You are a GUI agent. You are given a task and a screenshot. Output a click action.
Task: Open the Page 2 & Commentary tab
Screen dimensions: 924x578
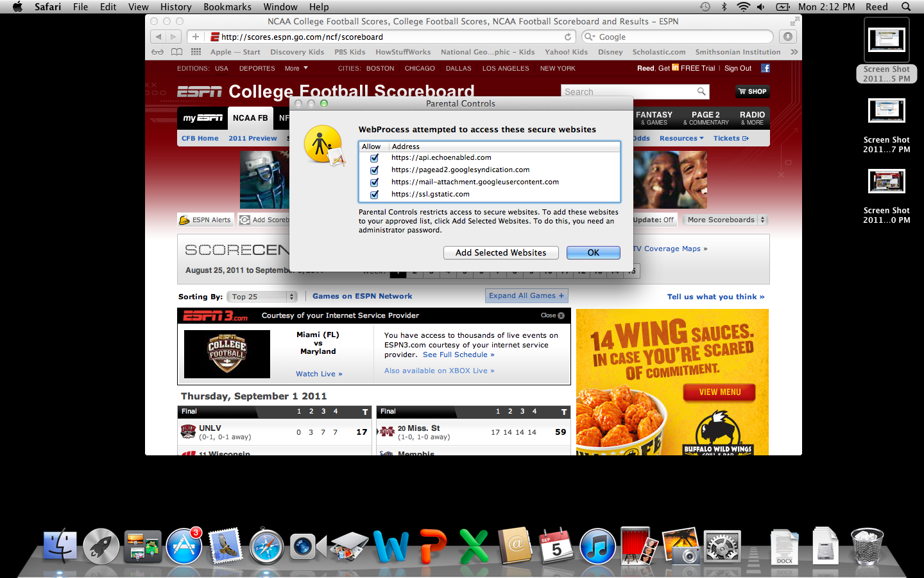(x=706, y=118)
